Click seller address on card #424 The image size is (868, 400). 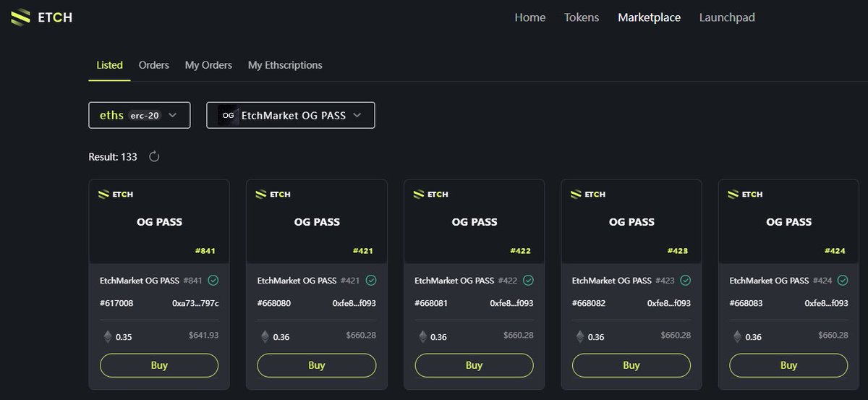coord(827,303)
